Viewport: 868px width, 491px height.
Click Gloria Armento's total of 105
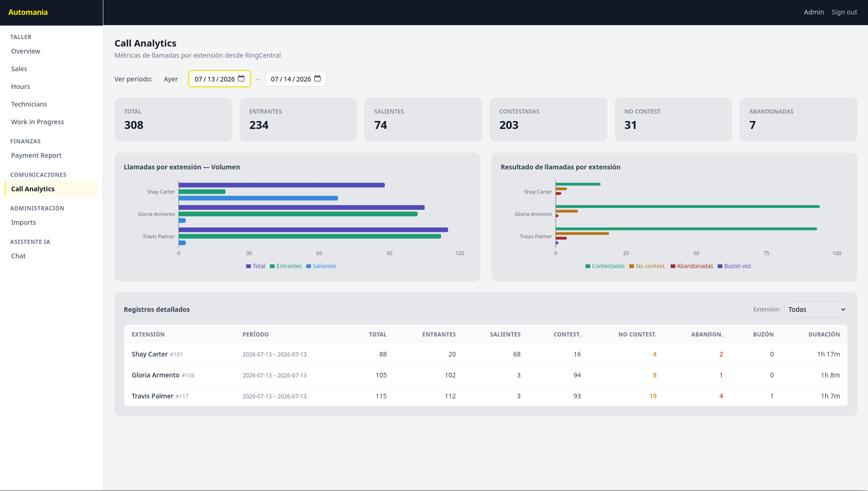[x=381, y=375]
